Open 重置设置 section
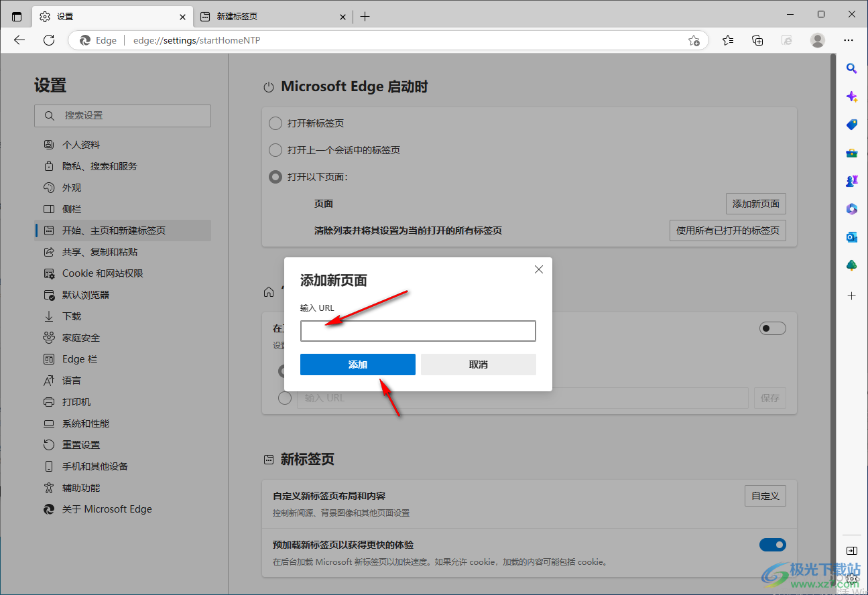Screen dimensions: 868x595 point(123,445)
